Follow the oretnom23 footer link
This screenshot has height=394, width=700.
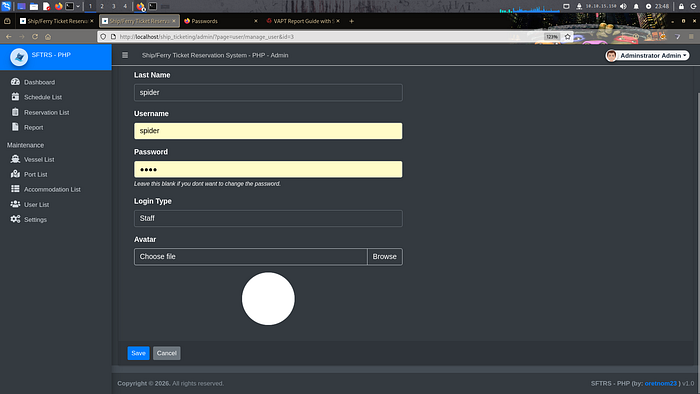click(660, 383)
